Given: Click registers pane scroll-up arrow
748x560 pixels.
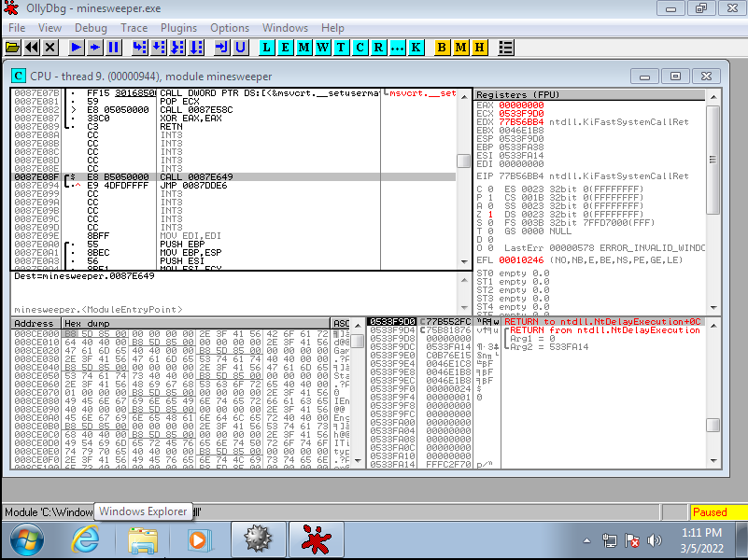Looking at the screenshot, I should click(713, 97).
